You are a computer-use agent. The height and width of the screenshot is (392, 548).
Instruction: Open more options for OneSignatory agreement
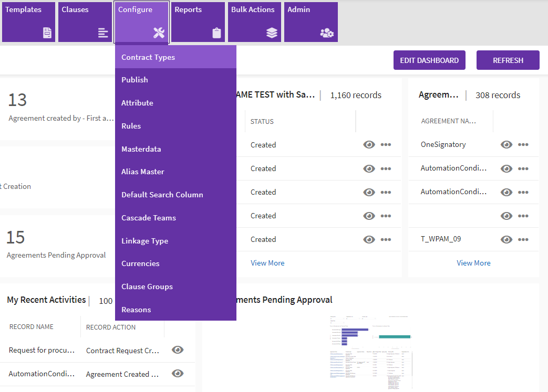click(523, 145)
